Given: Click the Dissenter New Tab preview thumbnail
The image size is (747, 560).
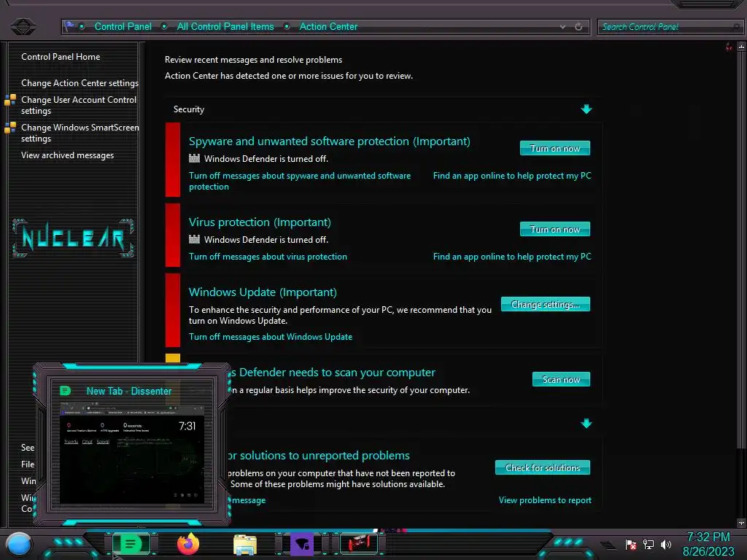Looking at the screenshot, I should pyautogui.click(x=132, y=452).
